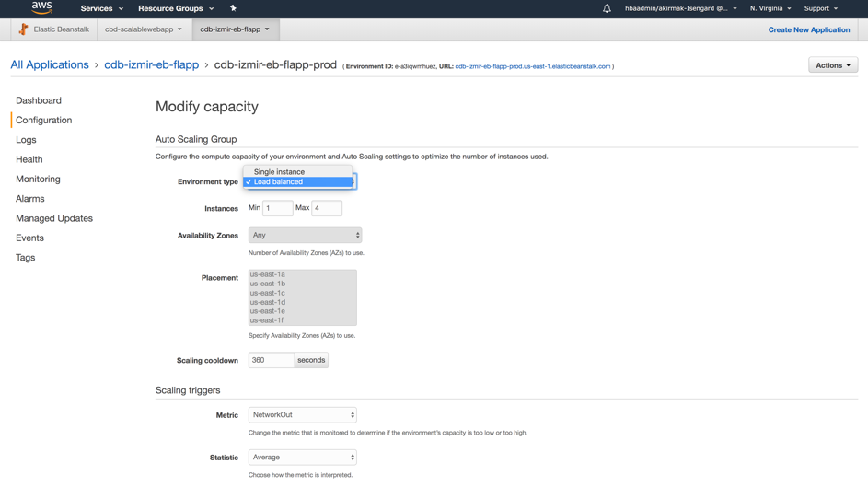The image size is (868, 487).
Task: Choose the Load balanced environment type option
Action: coord(298,181)
